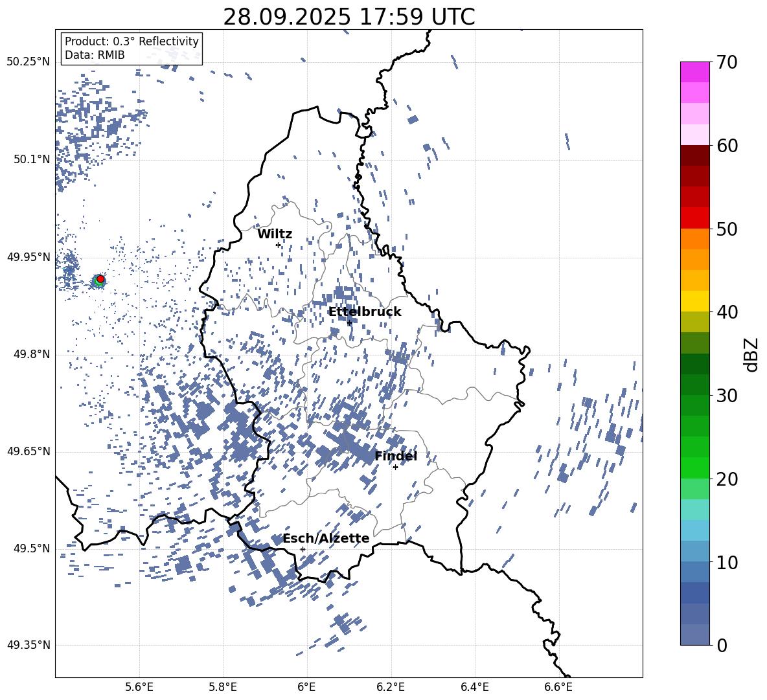Click the colorbar tick value 40
Viewport: 767px width, 700px height.
pyautogui.click(x=727, y=312)
